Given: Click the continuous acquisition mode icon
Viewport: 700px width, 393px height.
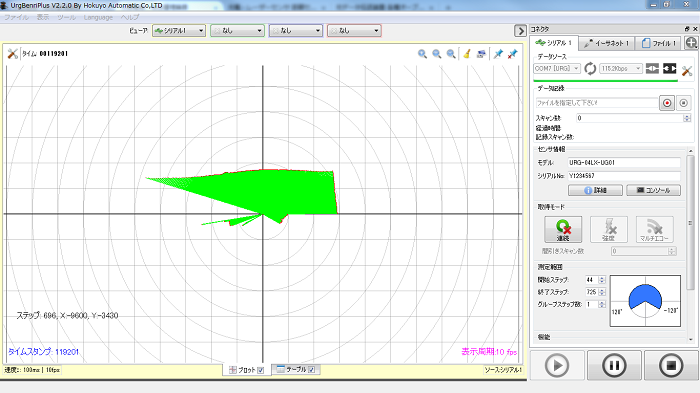Looking at the screenshot, I should coord(563,230).
